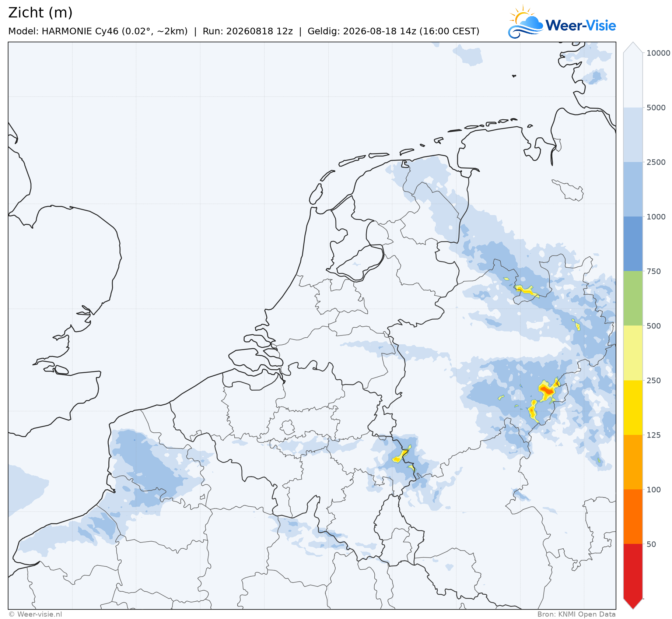Screen dimensions: 672x619
Task: Click the Run 20260818 12z label
Action: coord(248,31)
